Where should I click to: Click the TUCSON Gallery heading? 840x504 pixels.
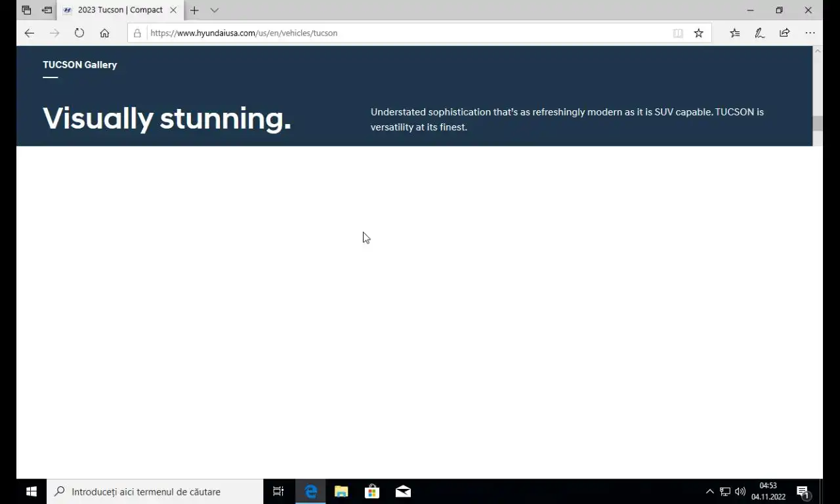(80, 64)
